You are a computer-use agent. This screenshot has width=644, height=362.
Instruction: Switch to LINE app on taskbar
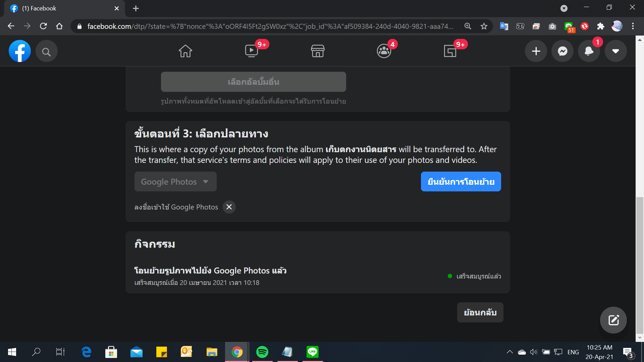312,352
